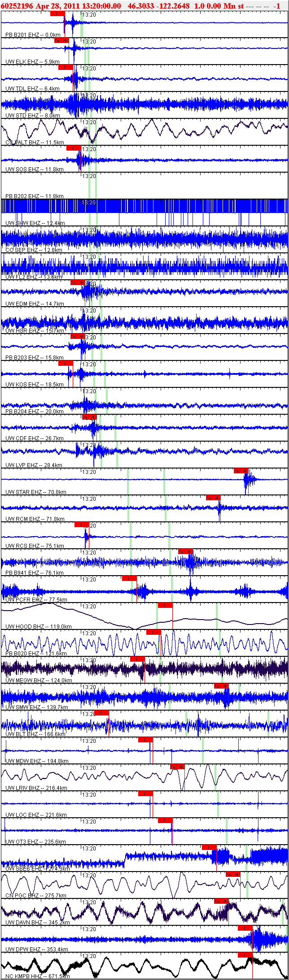Click the red pick marker on PB B020 trace
The image size is (289, 980).
tap(153, 632)
